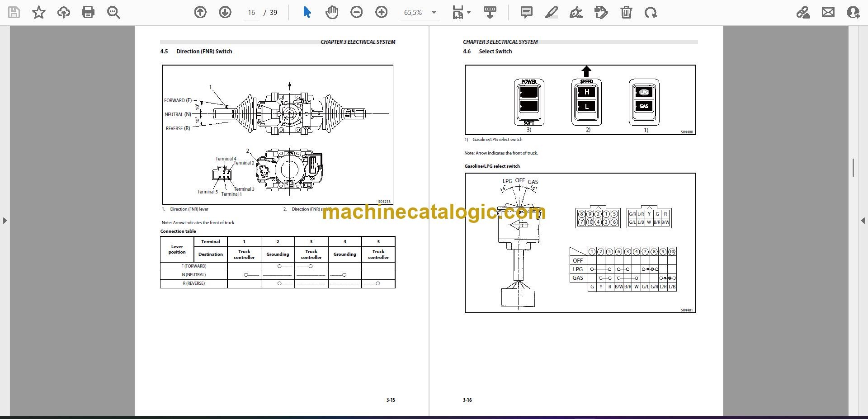Click the stamp tool icon

pos(601,12)
